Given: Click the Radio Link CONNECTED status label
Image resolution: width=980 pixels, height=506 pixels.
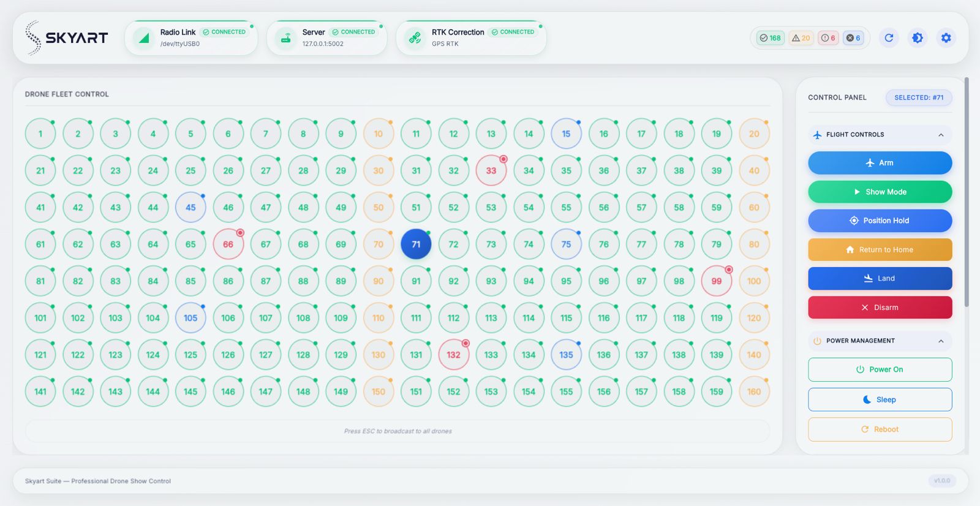Looking at the screenshot, I should pos(224,32).
